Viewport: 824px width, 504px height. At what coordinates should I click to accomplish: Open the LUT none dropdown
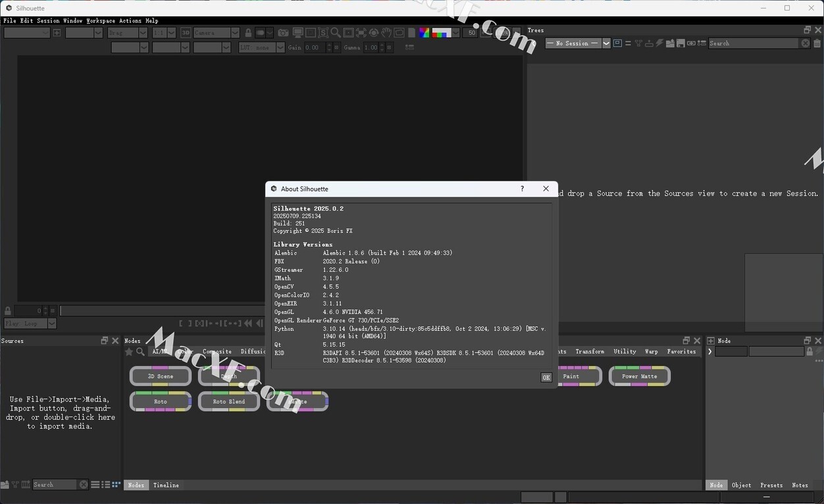click(261, 47)
